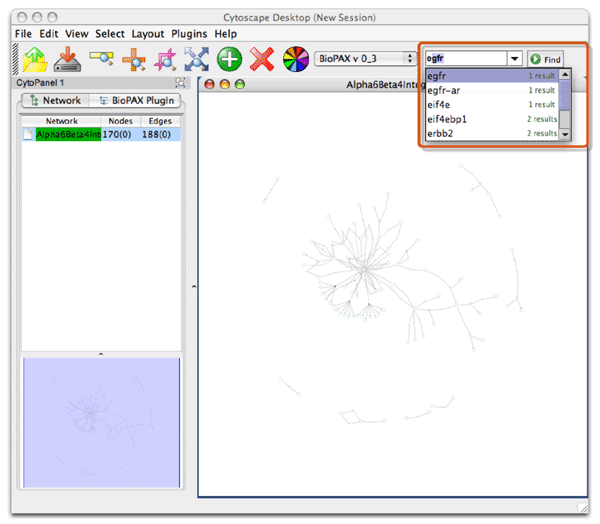This screenshot has height=524, width=600.
Task: Switch to the BioPAX Plugin tab
Action: pyautogui.click(x=138, y=101)
